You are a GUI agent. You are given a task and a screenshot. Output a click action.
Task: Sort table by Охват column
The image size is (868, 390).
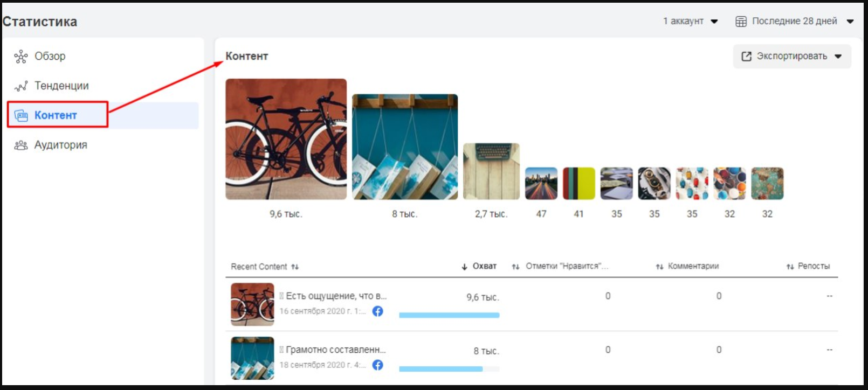(479, 266)
